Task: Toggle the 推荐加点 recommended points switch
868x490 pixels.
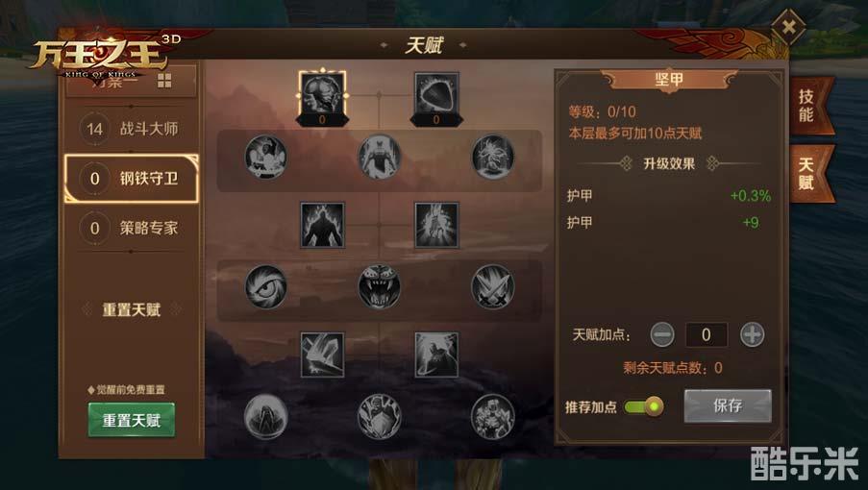Action: [x=644, y=407]
